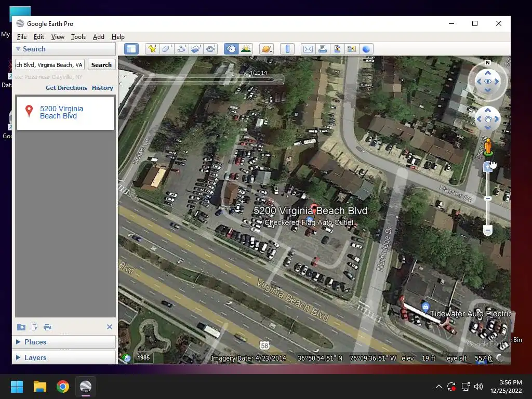Click the red pin icon in search results

29,111
